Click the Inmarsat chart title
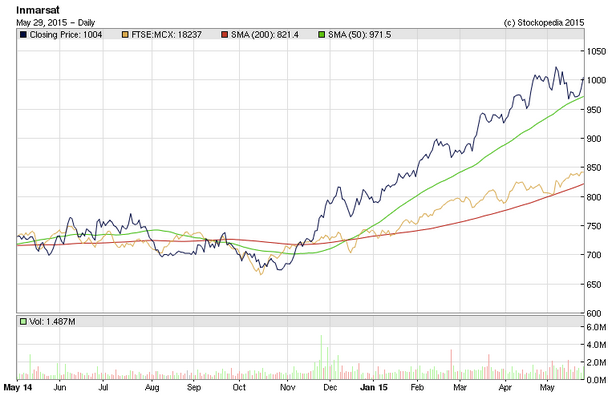The height and width of the screenshot is (399, 612). click(x=38, y=10)
